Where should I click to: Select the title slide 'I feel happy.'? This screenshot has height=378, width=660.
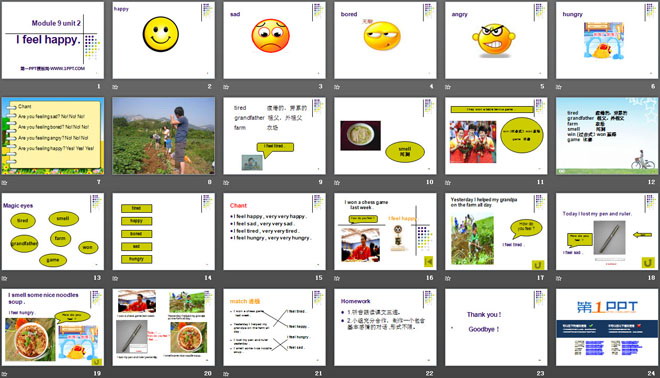coord(53,40)
